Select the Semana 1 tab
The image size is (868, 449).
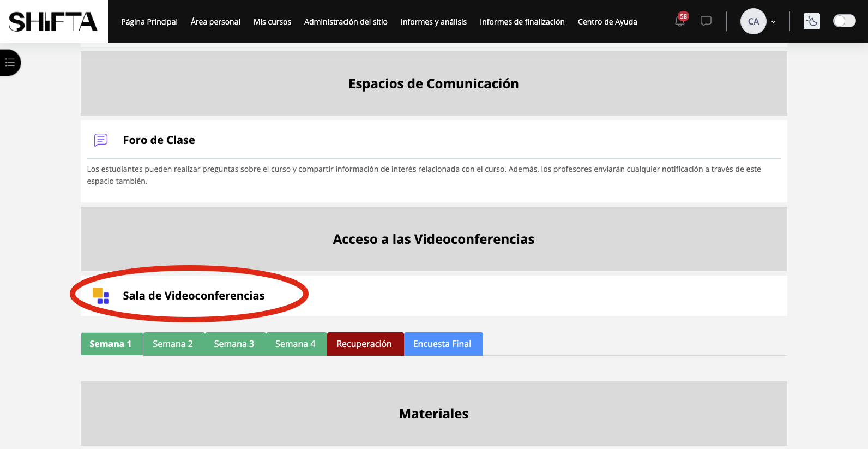[112, 344]
